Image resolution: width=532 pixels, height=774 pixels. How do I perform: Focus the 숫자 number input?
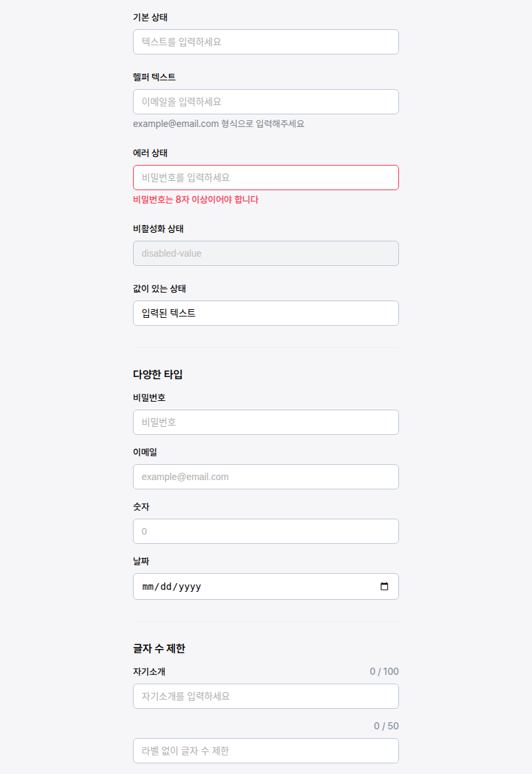pos(265,531)
